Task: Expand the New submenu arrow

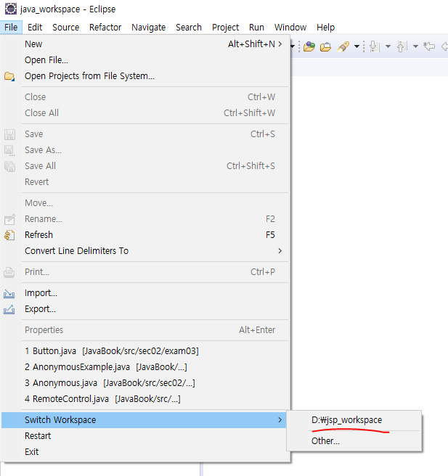Action: 280,44
